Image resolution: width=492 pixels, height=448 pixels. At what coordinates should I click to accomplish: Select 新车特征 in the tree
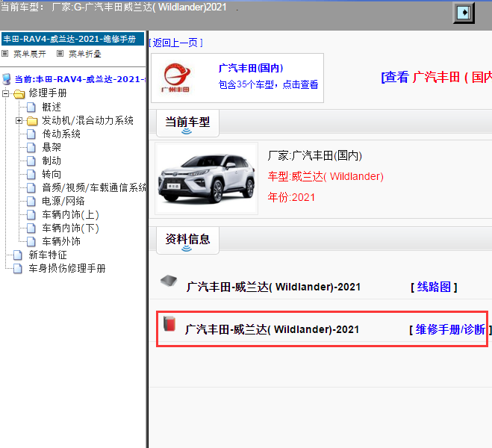pyautogui.click(x=48, y=255)
